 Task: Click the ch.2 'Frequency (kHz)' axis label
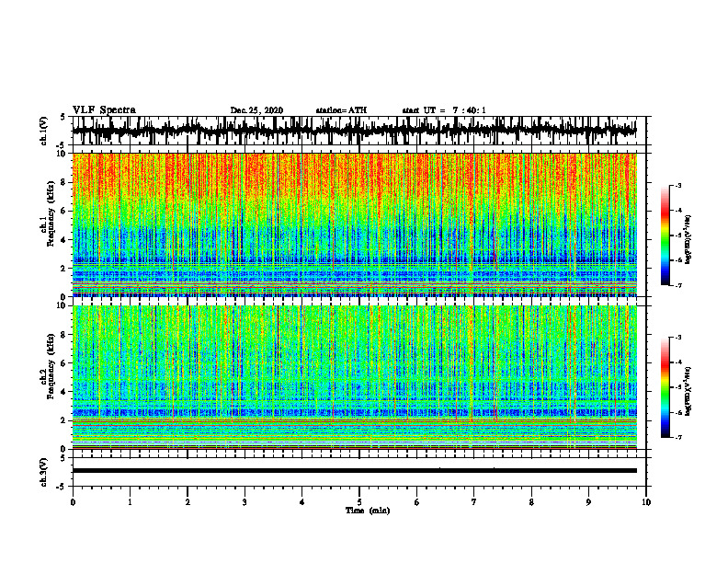51,366
